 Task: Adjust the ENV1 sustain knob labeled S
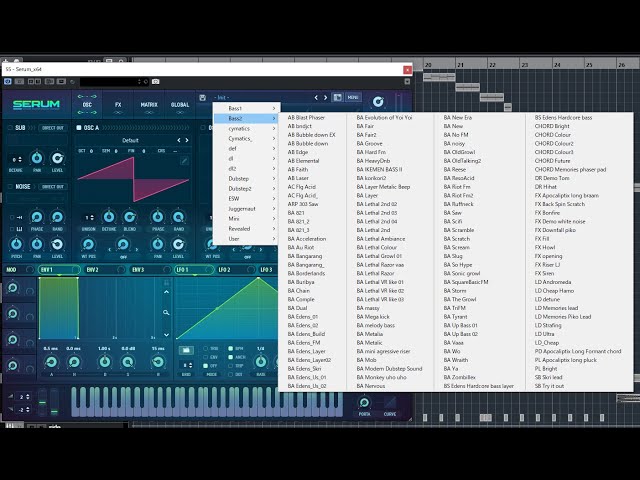tap(127, 362)
